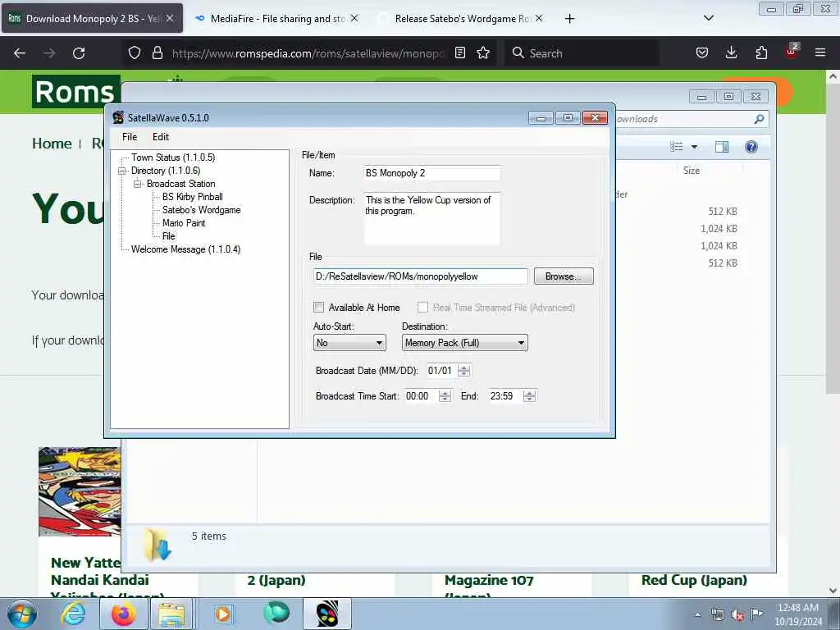Click into the Description text box
Image resolution: width=840 pixels, height=630 pixels.
point(431,218)
